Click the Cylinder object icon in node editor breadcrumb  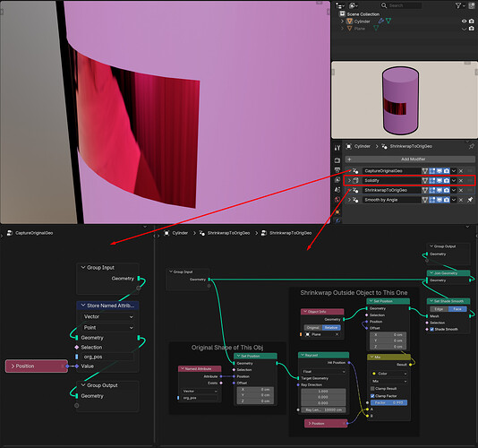tap(166, 233)
